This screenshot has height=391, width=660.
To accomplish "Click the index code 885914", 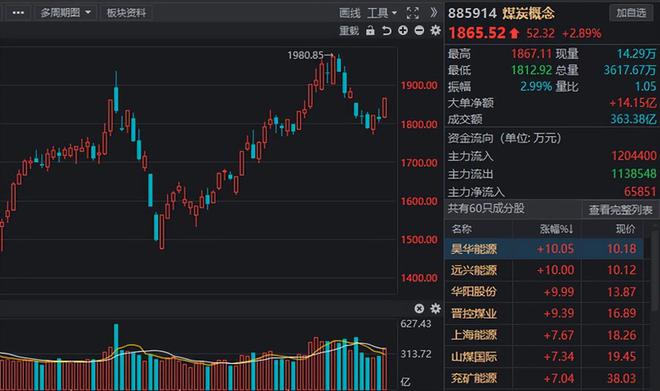I will 472,13.
